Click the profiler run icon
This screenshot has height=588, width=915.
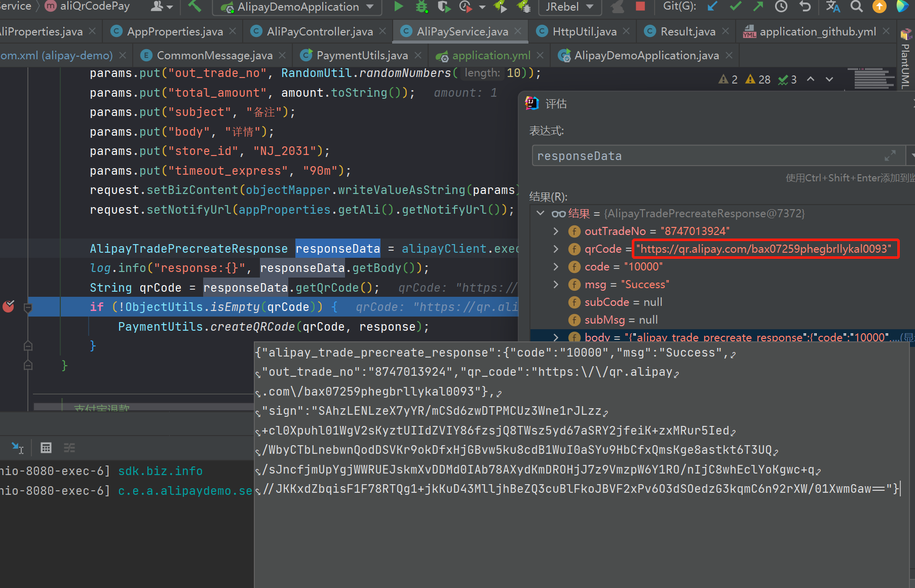click(x=465, y=6)
